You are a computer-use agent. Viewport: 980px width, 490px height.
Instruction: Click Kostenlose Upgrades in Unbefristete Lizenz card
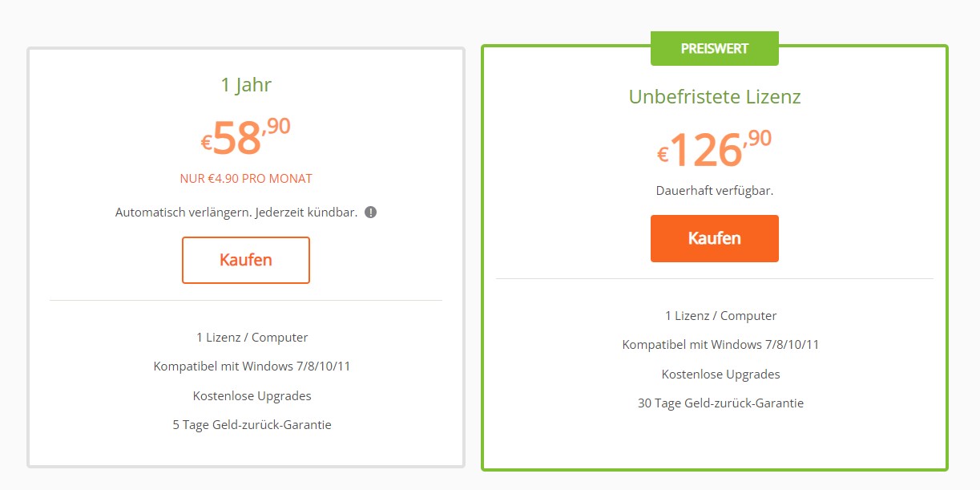[x=720, y=375]
